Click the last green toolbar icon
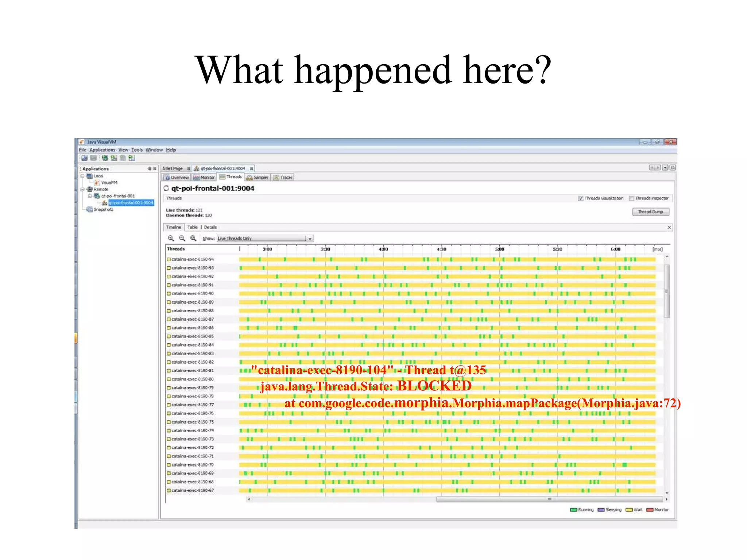747x560 pixels. click(x=132, y=158)
